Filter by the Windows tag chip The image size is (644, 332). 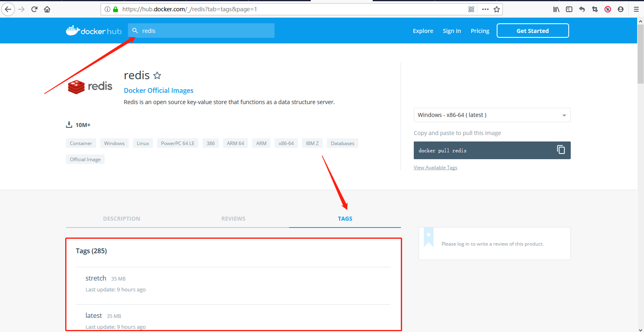tap(114, 143)
